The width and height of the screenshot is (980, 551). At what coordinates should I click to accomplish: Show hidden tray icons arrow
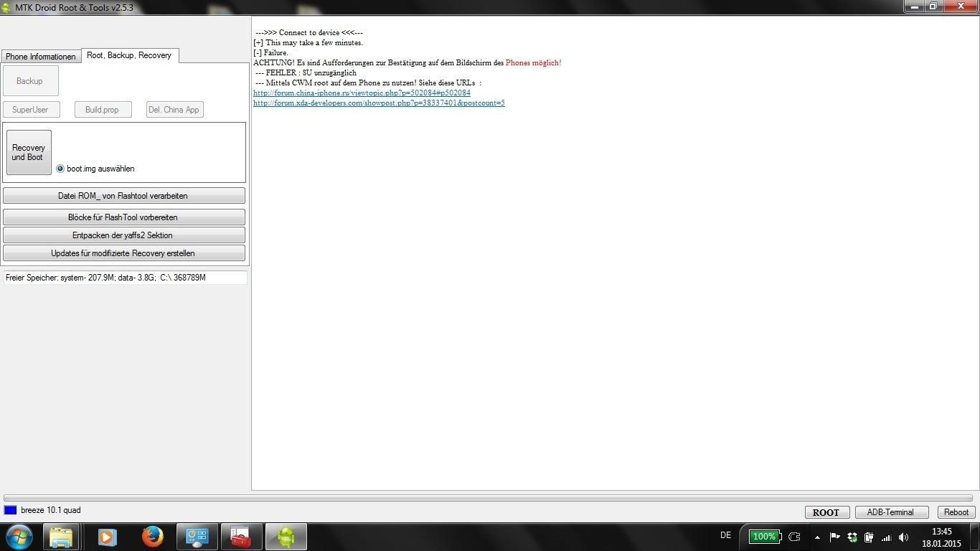pos(817,537)
